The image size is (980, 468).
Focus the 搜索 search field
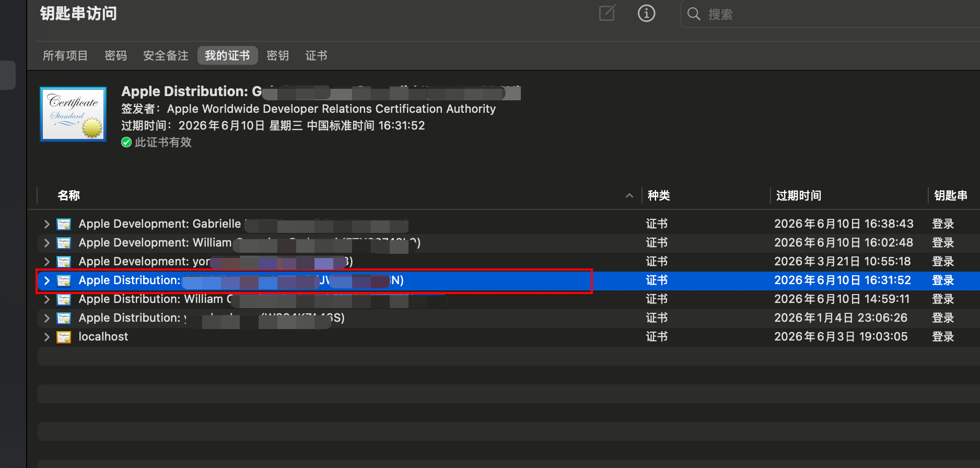tap(831, 14)
